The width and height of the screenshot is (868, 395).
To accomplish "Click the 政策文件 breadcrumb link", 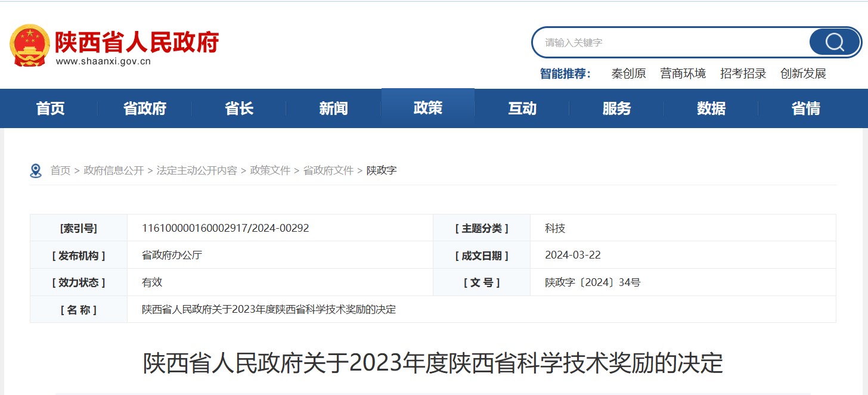I will click(x=270, y=170).
